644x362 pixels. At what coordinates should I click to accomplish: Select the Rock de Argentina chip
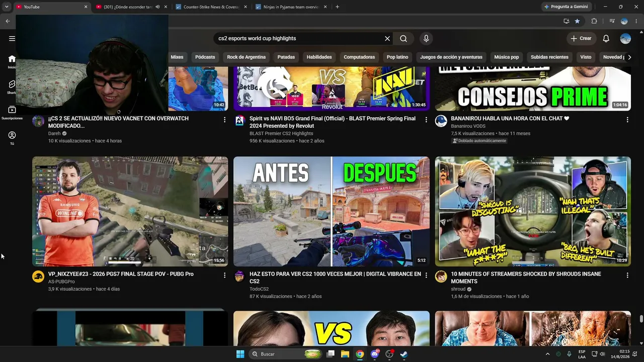click(x=247, y=57)
